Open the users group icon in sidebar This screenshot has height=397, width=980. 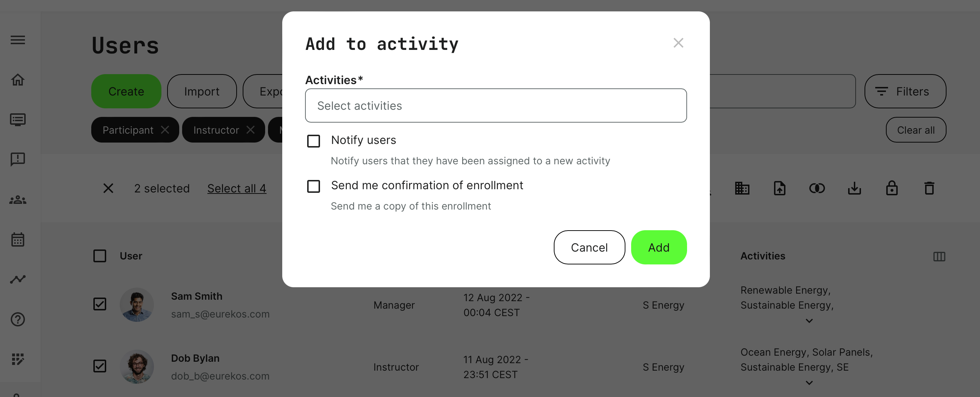tap(17, 200)
